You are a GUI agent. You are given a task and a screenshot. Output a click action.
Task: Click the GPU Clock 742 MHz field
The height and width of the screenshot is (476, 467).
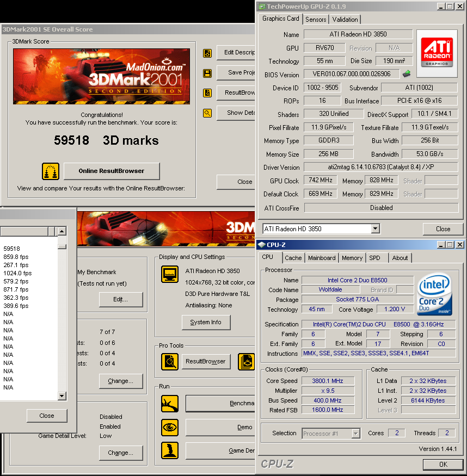pyautogui.click(x=321, y=180)
